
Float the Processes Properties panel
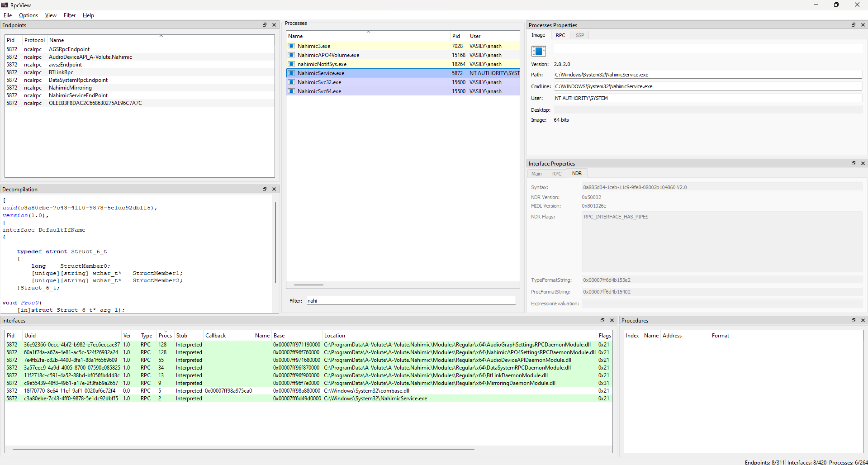tap(854, 25)
